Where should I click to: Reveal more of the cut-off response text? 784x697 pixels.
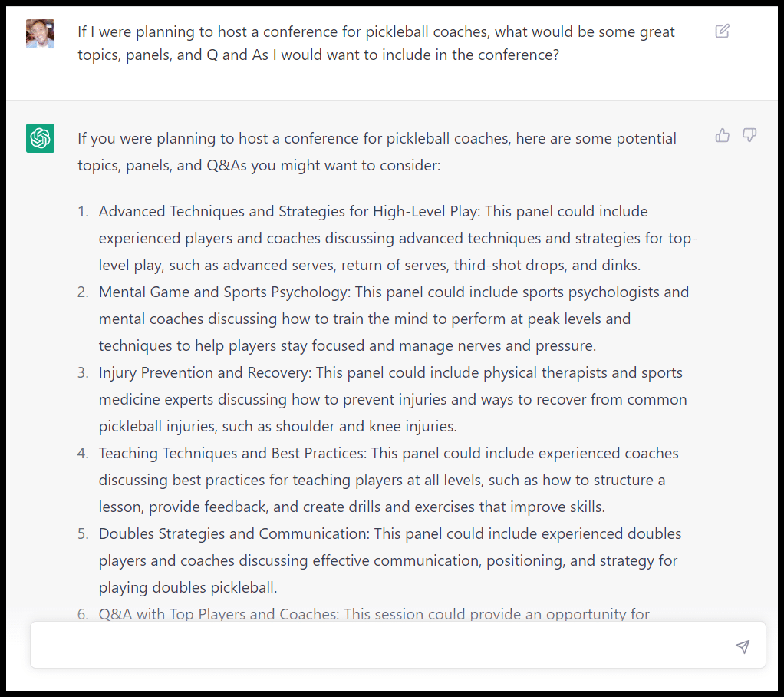coord(374,614)
